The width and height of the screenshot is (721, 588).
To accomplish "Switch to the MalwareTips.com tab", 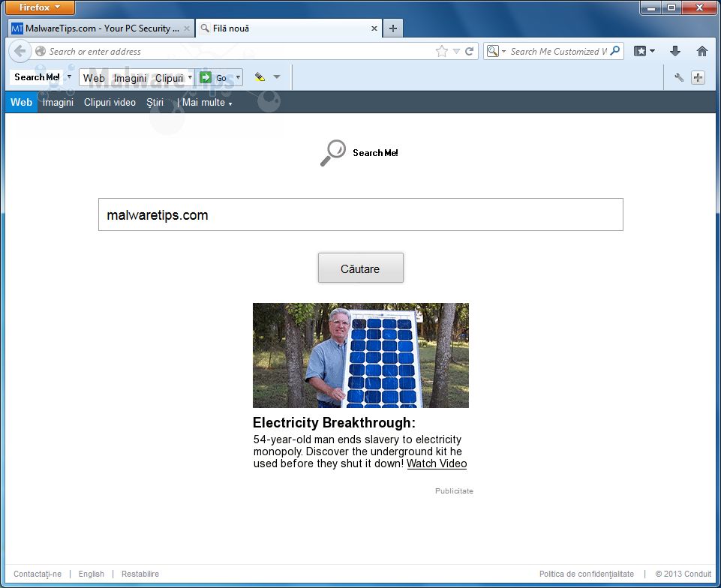I will (x=101, y=28).
